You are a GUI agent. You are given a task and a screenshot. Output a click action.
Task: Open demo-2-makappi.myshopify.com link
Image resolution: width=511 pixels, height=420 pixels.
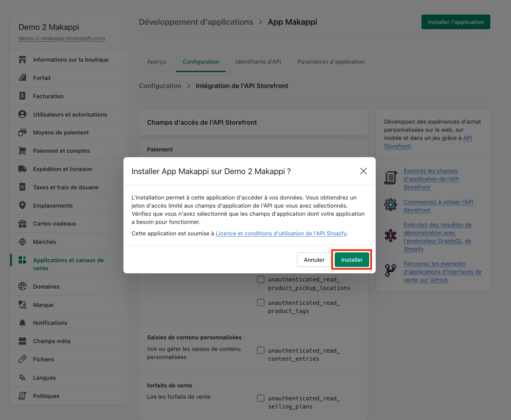pos(62,38)
